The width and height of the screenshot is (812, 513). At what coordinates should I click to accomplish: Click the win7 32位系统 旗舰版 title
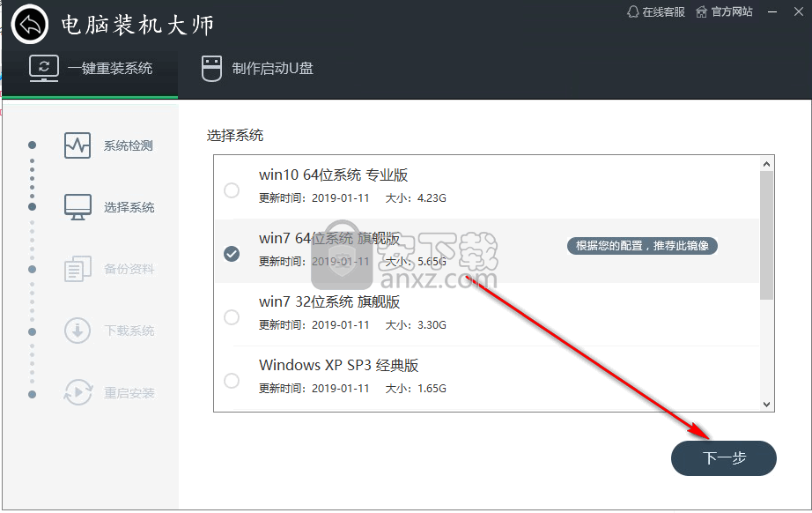pyautogui.click(x=329, y=301)
